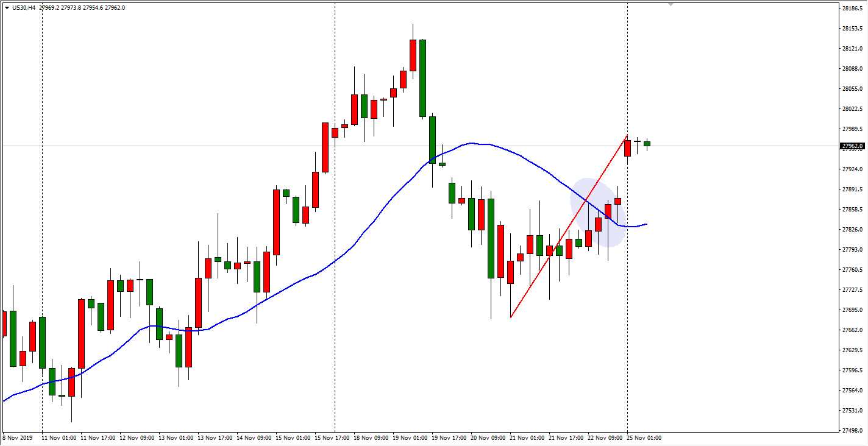This screenshot has height=446, width=868.
Task: Click the 28186.5 price axis label
Action: 852,9
